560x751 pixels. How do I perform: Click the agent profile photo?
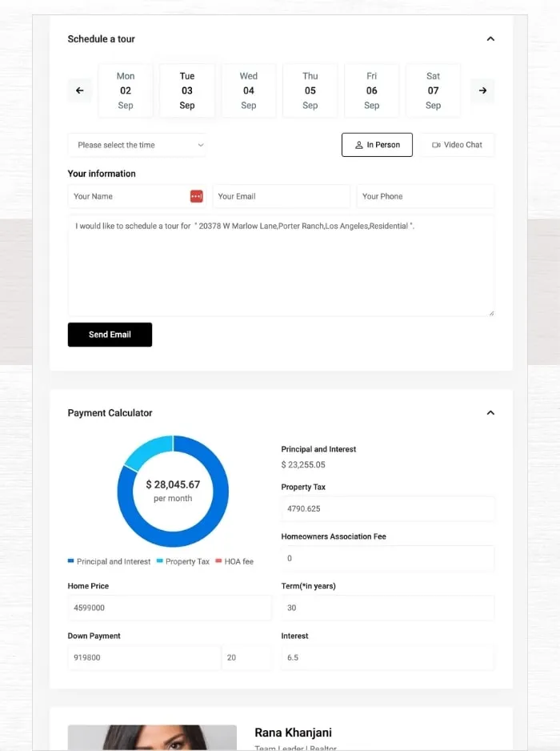coord(152,737)
